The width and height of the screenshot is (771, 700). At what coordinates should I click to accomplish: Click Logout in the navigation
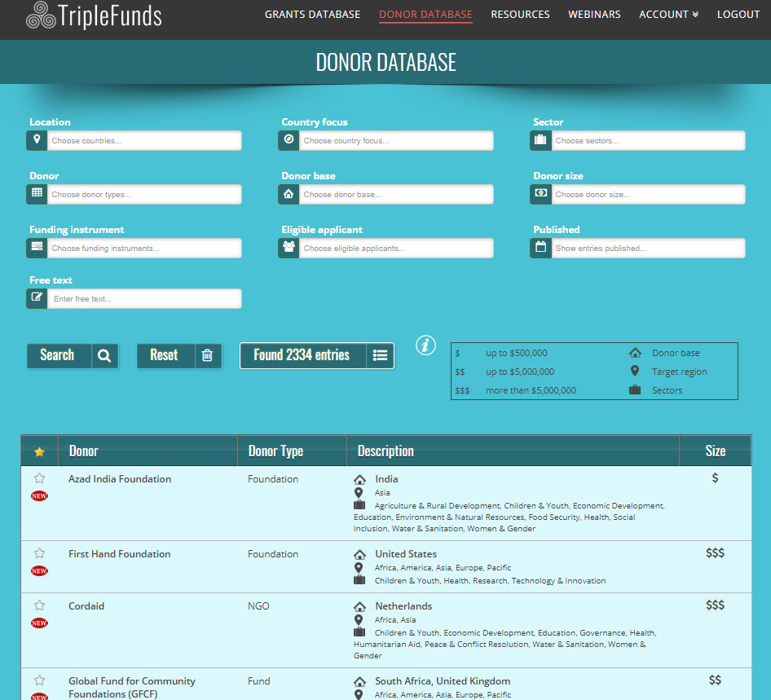pyautogui.click(x=738, y=14)
